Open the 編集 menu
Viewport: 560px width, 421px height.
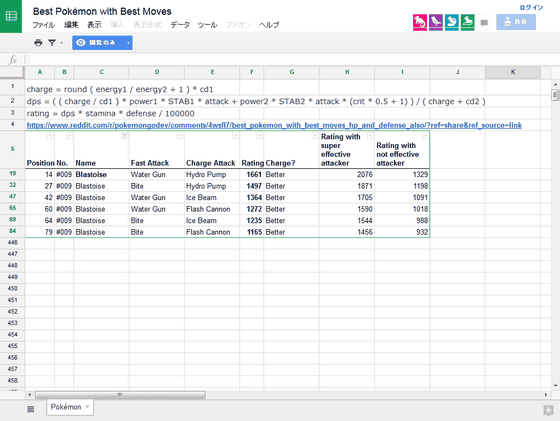pyautogui.click(x=71, y=25)
